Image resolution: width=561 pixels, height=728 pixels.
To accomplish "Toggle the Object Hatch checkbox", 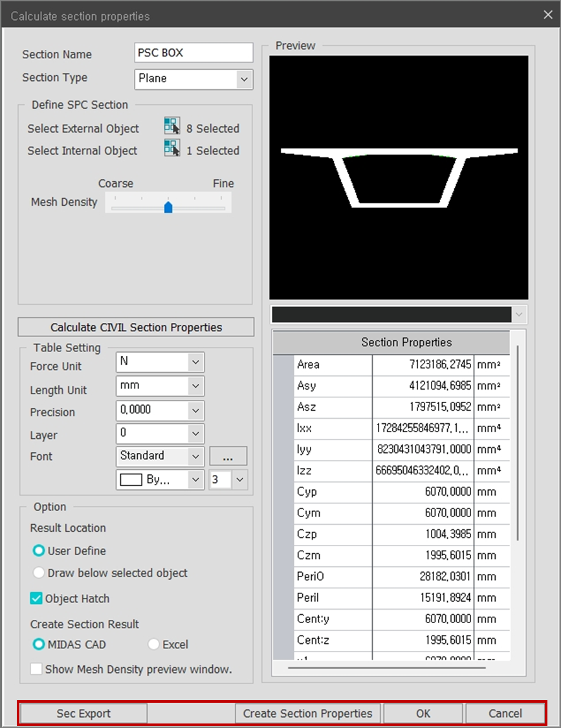I will [x=36, y=599].
